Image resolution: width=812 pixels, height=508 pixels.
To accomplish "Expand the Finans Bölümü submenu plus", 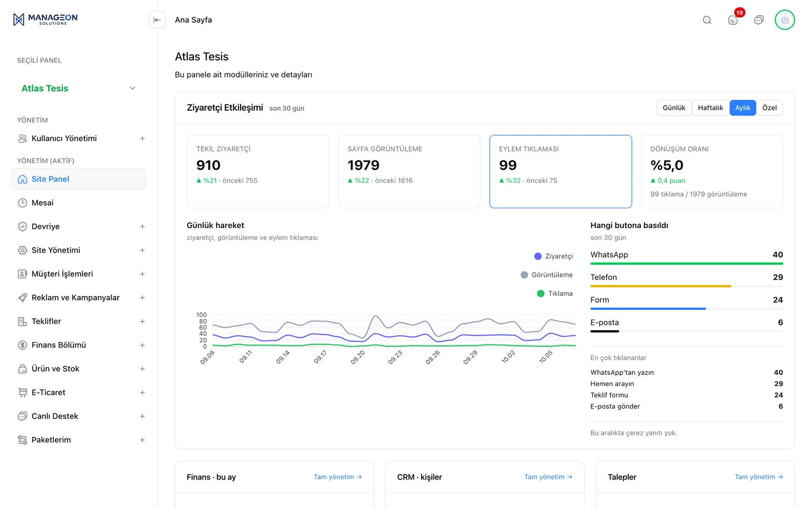I will [x=142, y=345].
